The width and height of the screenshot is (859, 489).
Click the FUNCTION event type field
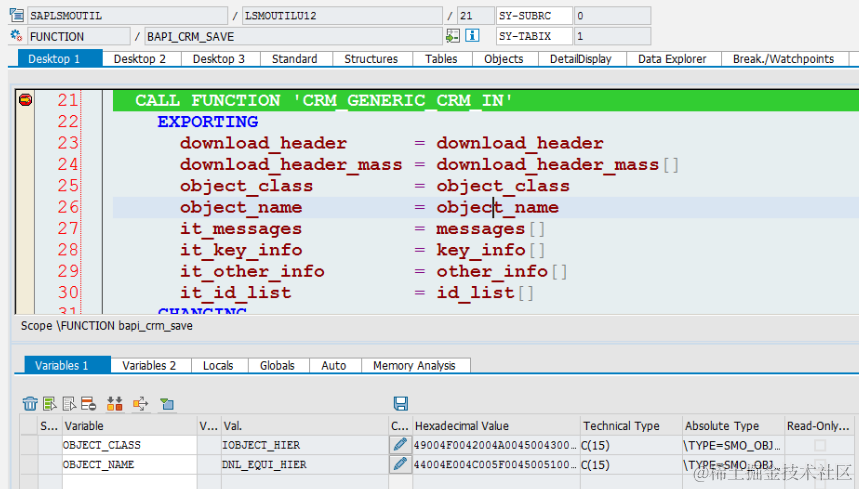[x=78, y=37]
